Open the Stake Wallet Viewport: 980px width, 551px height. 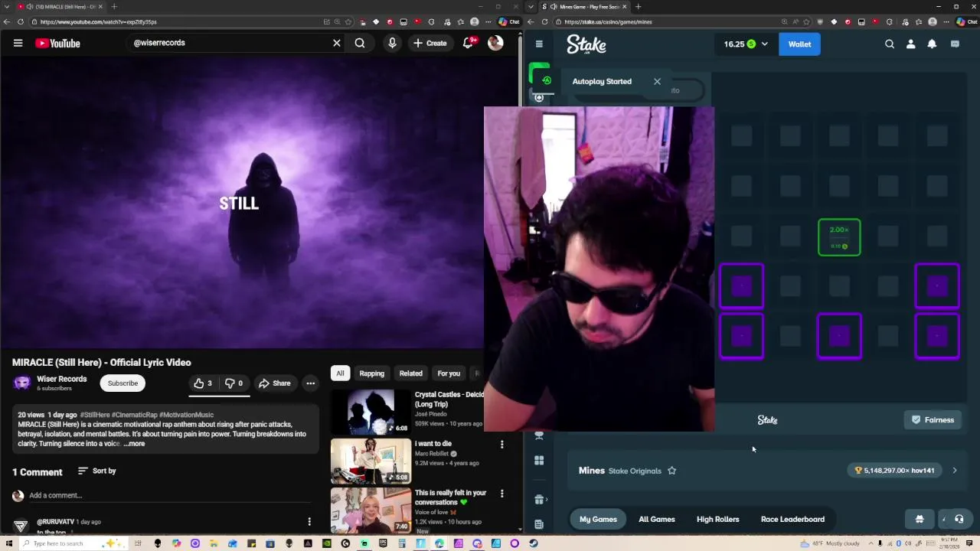tap(799, 44)
